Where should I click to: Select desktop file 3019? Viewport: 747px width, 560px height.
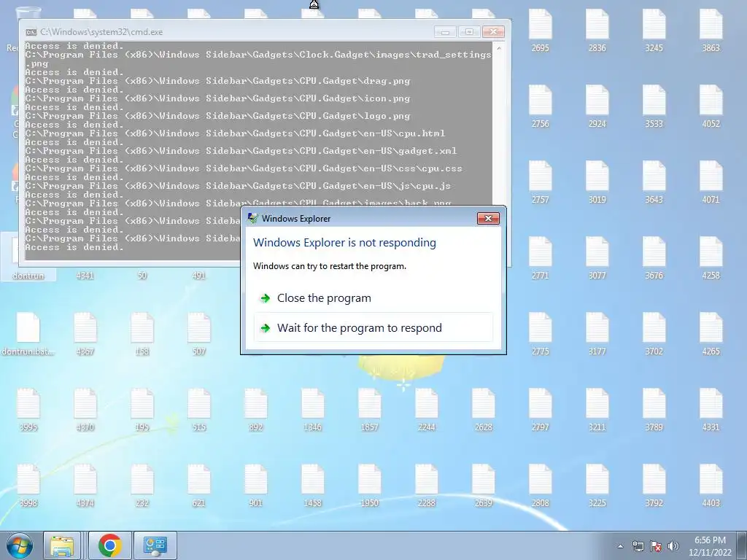[x=597, y=182]
